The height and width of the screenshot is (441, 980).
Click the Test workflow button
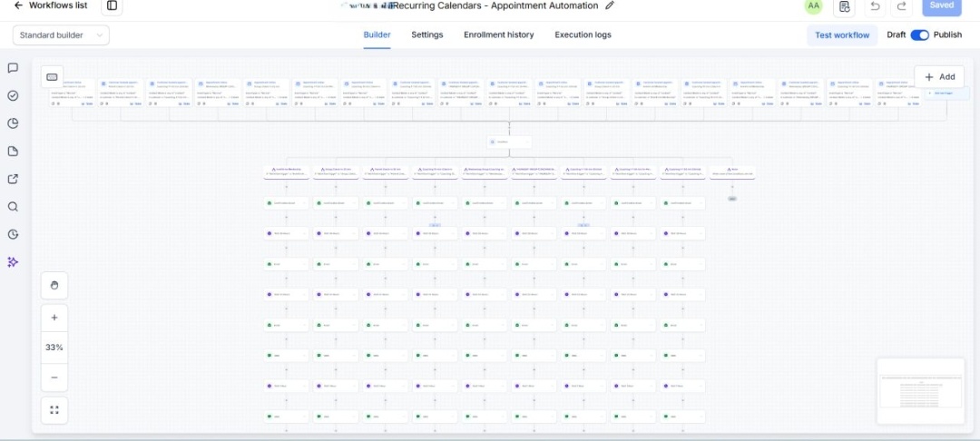[842, 35]
